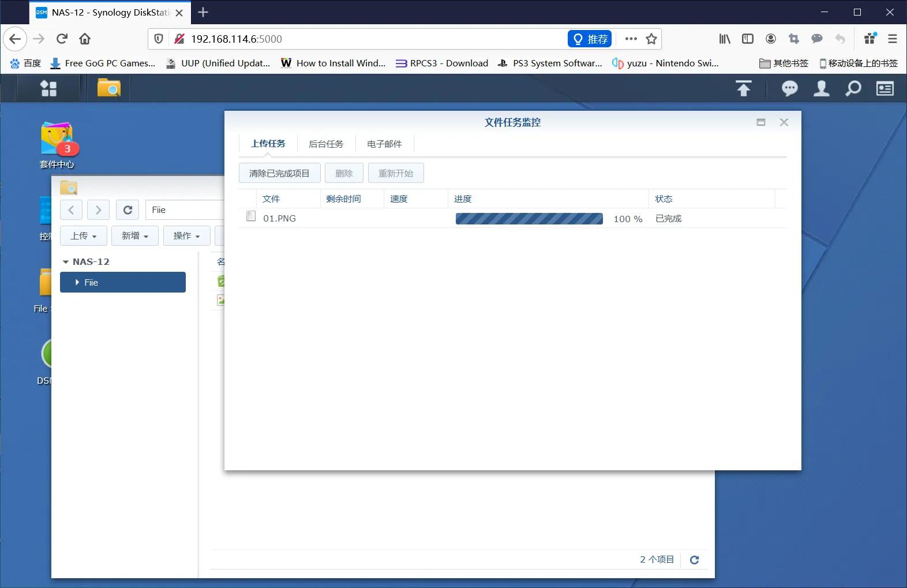The image size is (907, 588).
Task: Open the 新增 dropdown menu
Action: [x=135, y=235]
